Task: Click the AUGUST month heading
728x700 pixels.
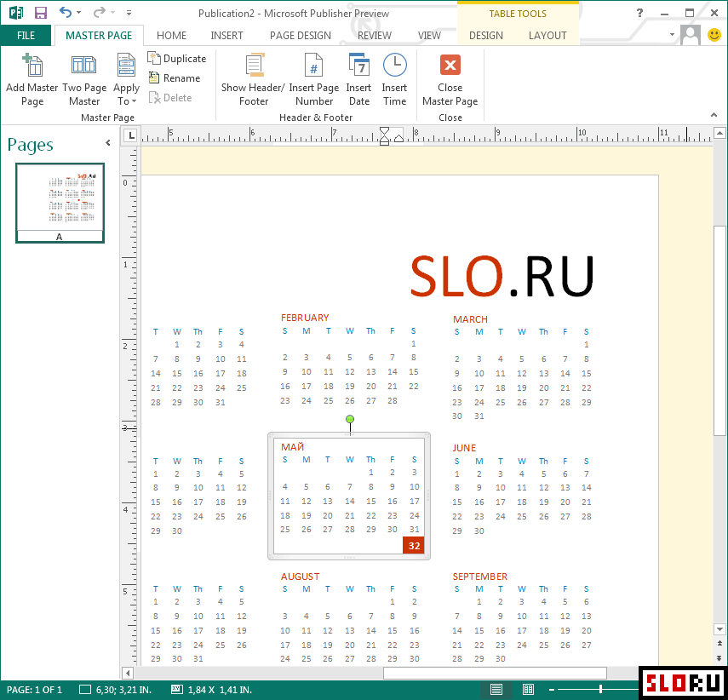Action: coord(301,577)
